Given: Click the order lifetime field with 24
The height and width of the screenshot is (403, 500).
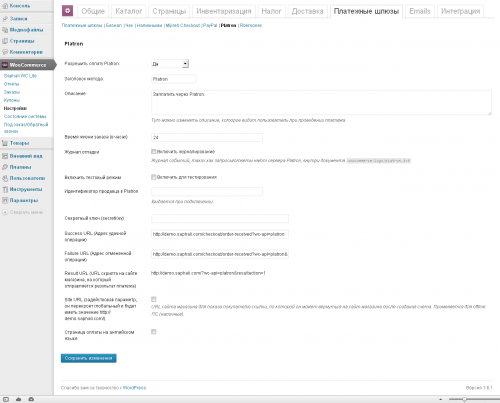Looking at the screenshot, I should pyautogui.click(x=207, y=137).
